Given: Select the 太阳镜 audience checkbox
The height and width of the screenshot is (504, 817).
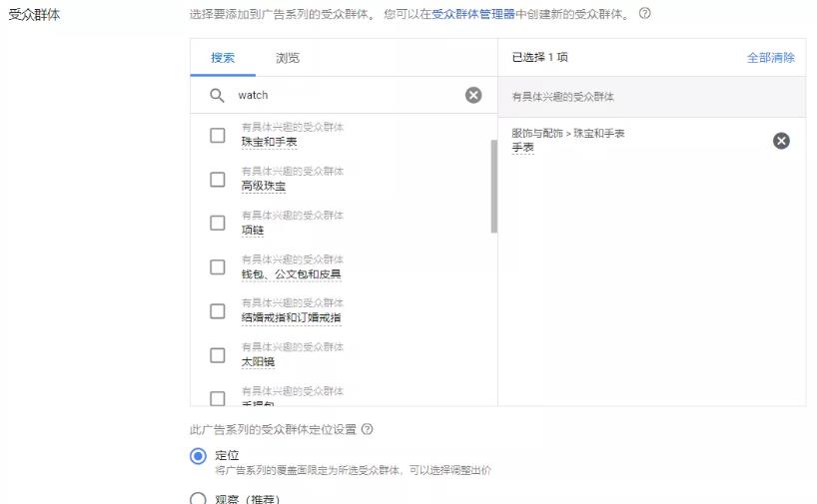Looking at the screenshot, I should [x=218, y=355].
